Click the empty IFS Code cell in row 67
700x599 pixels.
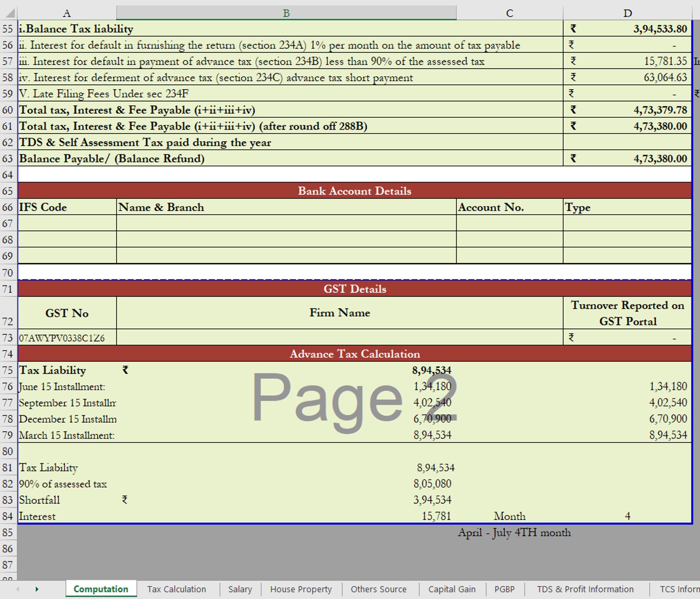(67, 223)
